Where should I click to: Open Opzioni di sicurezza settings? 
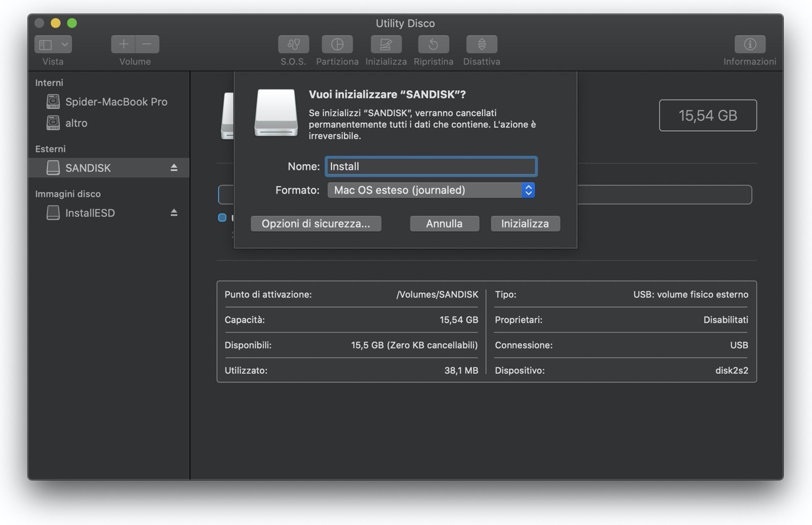pyautogui.click(x=316, y=224)
